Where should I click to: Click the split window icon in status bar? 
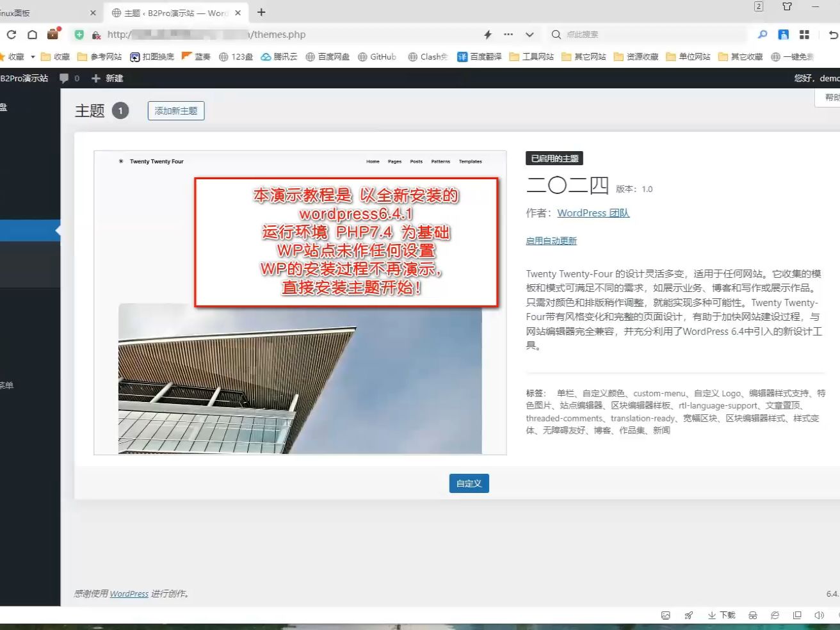click(x=797, y=615)
